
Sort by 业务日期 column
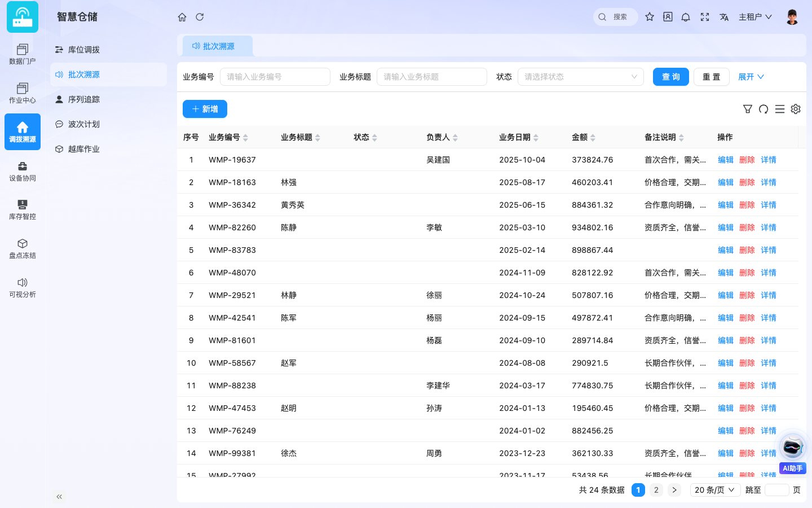pos(519,137)
